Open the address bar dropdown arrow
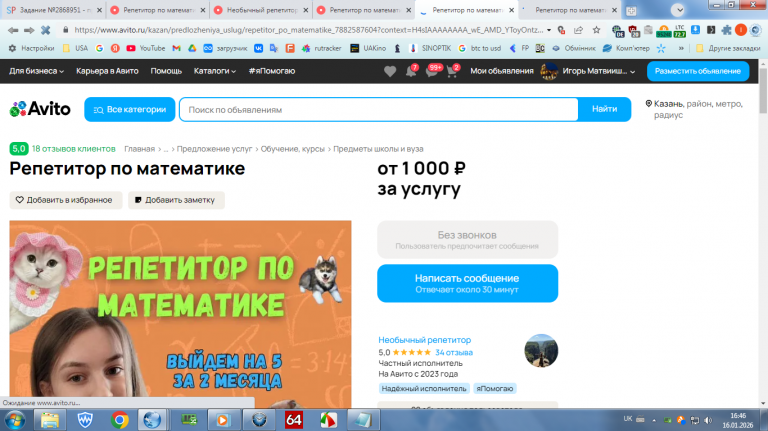Image resolution: width=768 pixels, height=431 pixels. point(549,30)
